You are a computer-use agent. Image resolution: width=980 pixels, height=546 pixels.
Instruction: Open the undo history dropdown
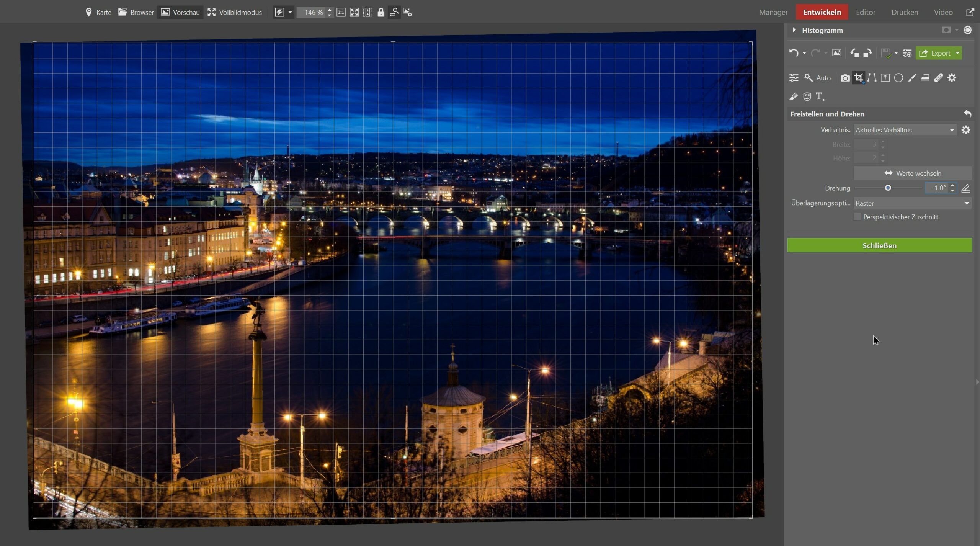coord(804,53)
